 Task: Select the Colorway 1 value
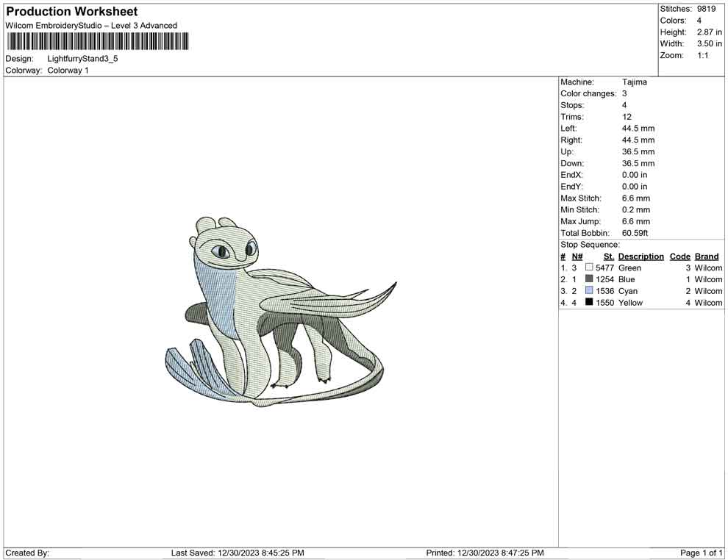tap(68, 71)
